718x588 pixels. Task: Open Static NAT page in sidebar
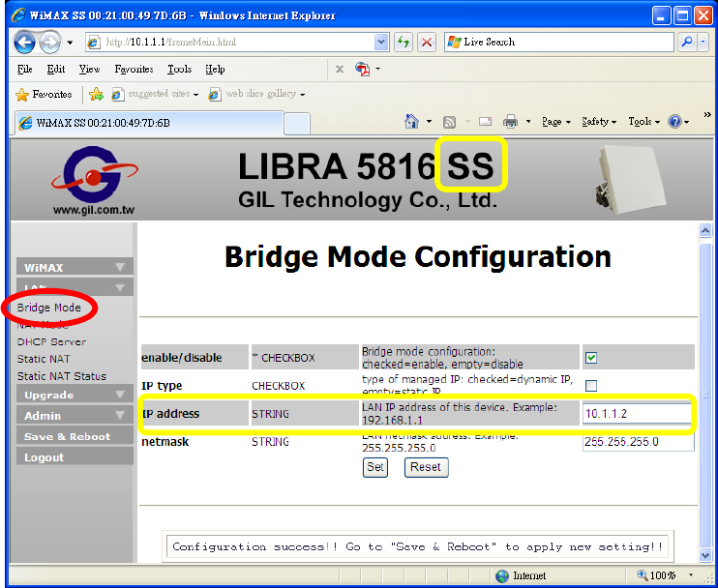[x=44, y=359]
